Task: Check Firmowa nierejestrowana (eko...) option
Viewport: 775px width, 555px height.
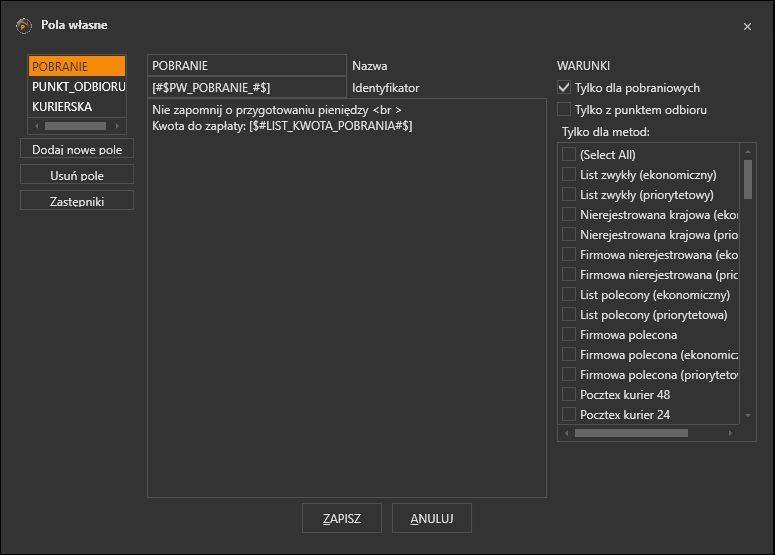Action: click(x=569, y=254)
